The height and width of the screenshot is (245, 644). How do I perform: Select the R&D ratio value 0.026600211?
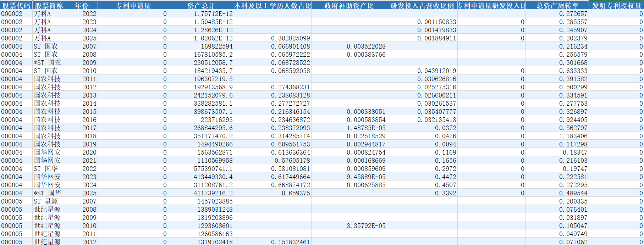coord(422,95)
